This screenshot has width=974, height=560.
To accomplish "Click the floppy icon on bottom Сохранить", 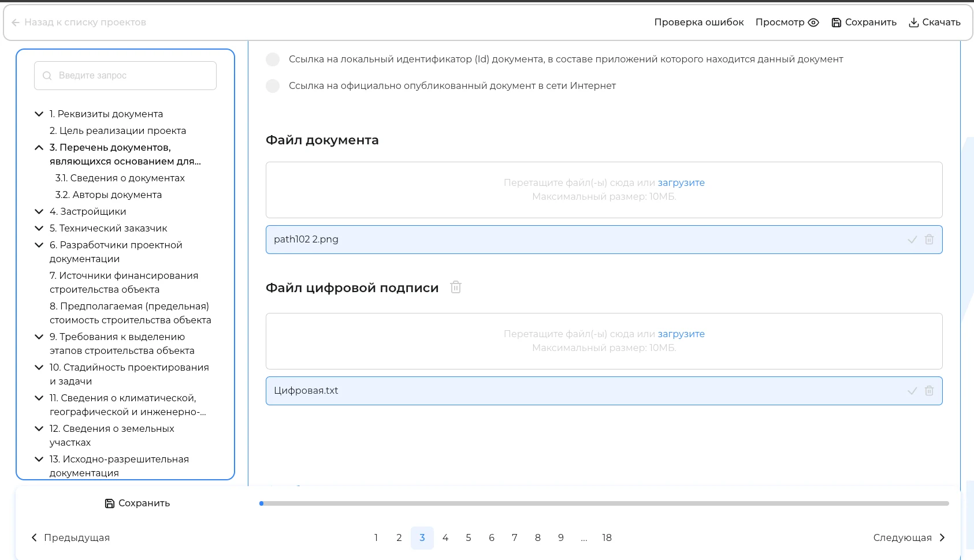I will 110,503.
